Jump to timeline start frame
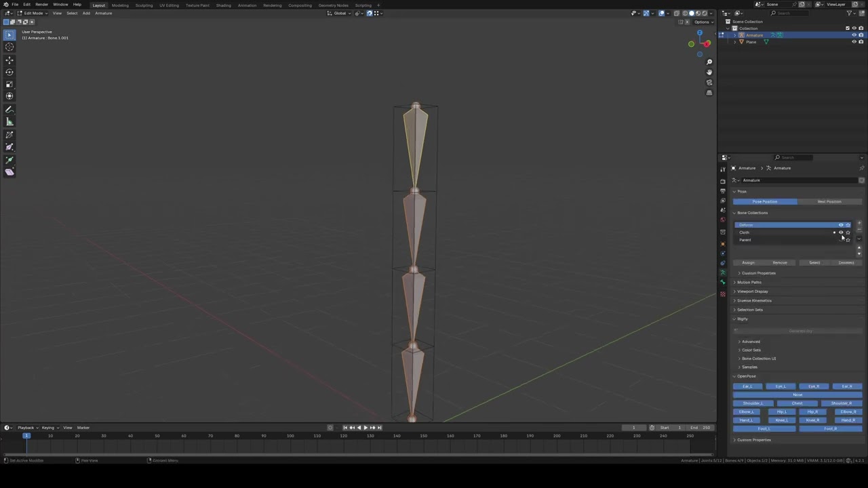Viewport: 868px width, 488px height. pos(344,428)
